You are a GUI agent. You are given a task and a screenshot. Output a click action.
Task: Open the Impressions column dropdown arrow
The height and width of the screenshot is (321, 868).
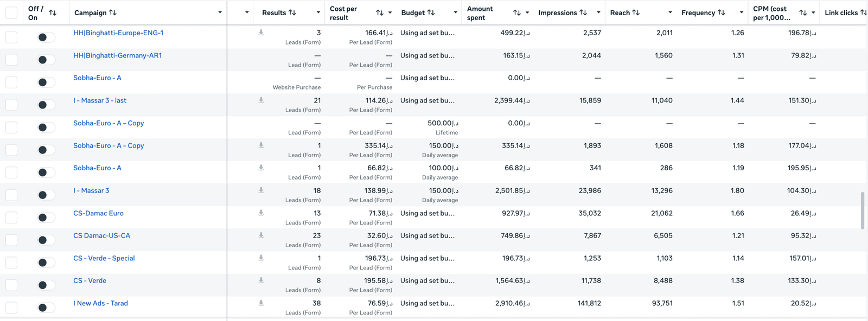[x=598, y=12]
